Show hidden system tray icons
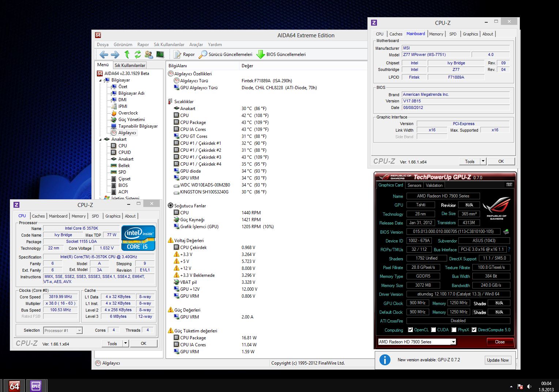The image size is (559, 392). tap(511, 387)
